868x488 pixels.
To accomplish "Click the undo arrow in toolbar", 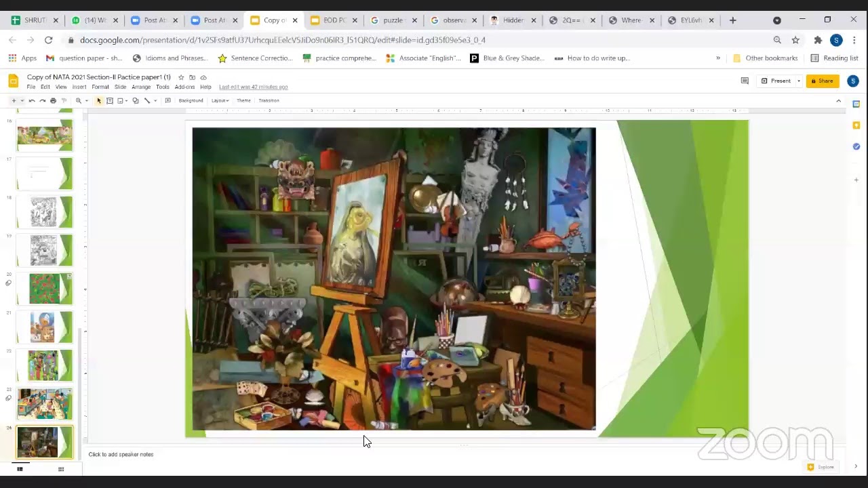I will (x=32, y=101).
